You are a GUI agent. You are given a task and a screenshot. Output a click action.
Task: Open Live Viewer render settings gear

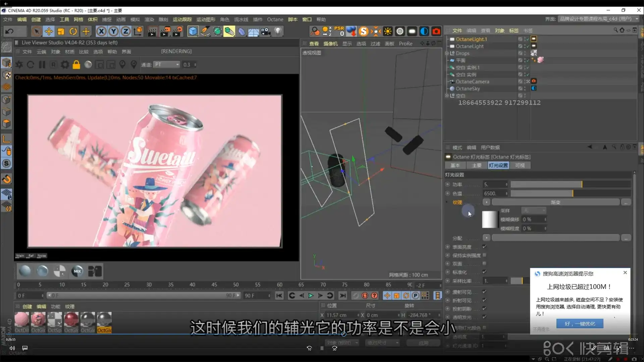click(x=65, y=64)
